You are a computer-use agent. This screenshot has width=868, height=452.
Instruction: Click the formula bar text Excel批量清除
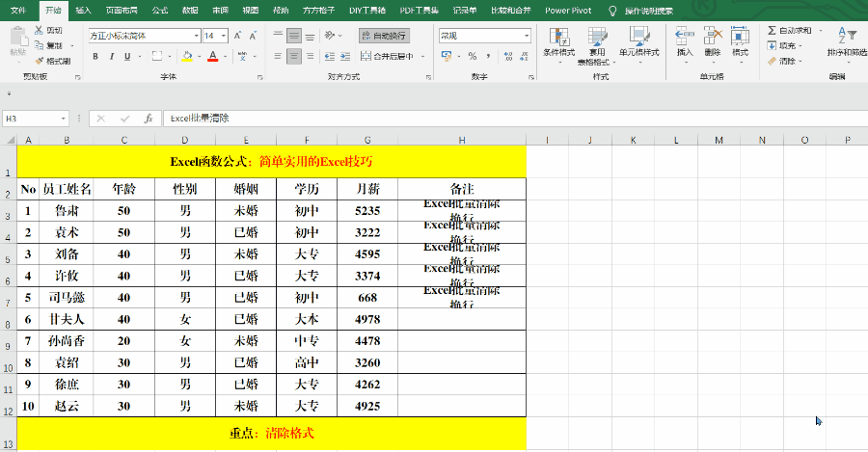pyautogui.click(x=200, y=118)
